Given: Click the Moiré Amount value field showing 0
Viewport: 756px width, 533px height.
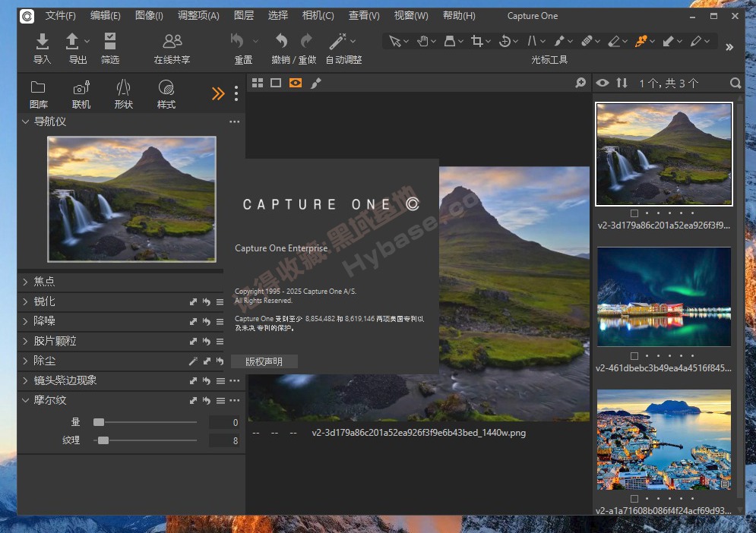Looking at the screenshot, I should pos(225,423).
